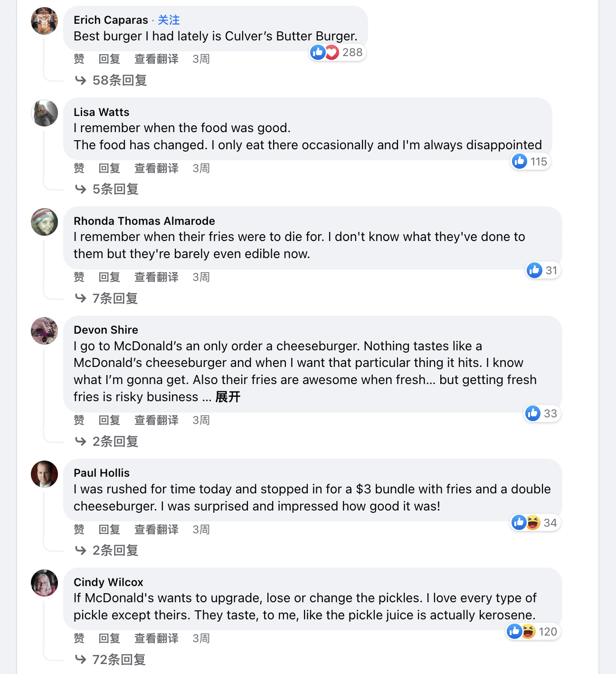This screenshot has height=674, width=616.
Task: Open Erich Caparas's profile picture
Action: (44, 21)
